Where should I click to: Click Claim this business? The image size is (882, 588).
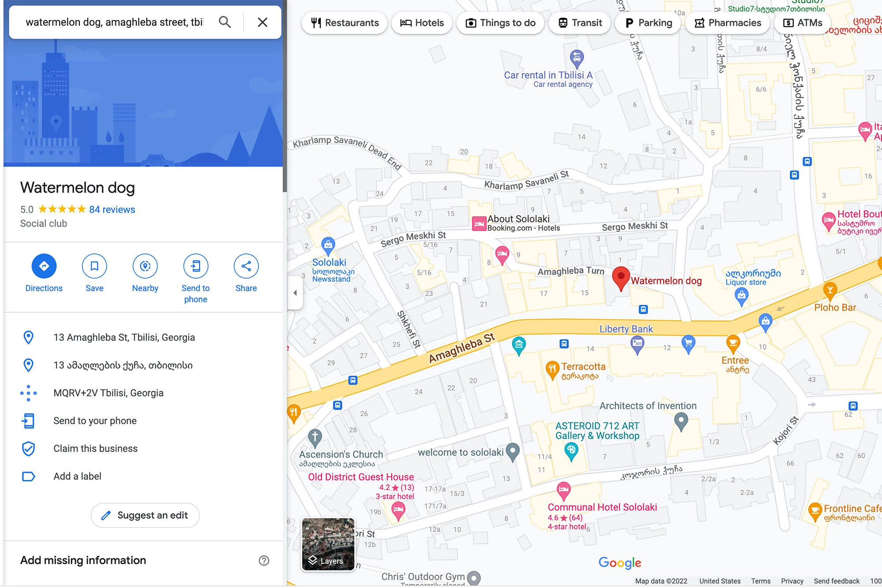pos(95,449)
